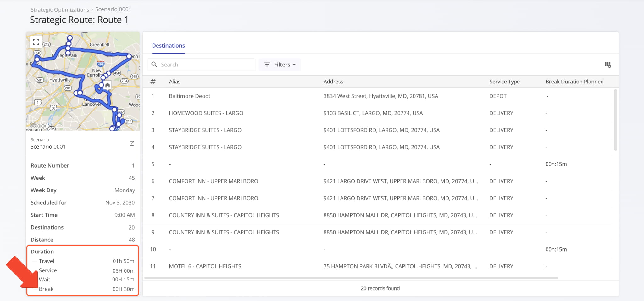Image resolution: width=644 pixels, height=301 pixels.
Task: Open the column settings icon
Action: [608, 65]
